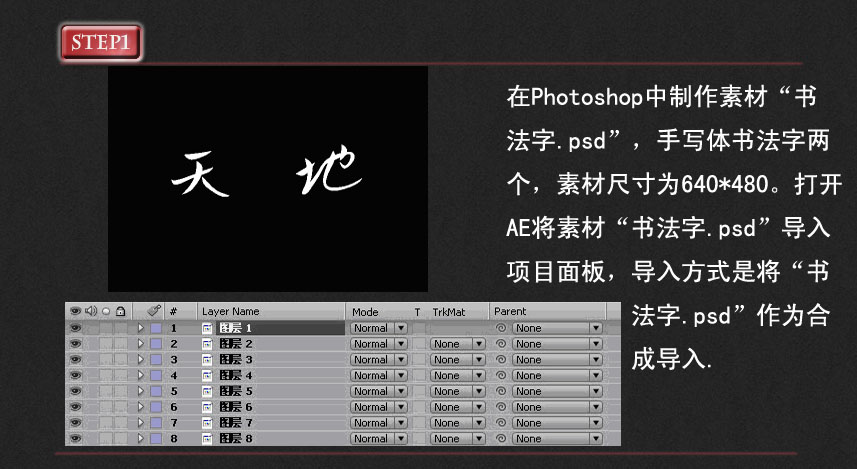Click the PSD layer icon of 图层 3
Viewport: 857px width, 469px height.
(207, 360)
